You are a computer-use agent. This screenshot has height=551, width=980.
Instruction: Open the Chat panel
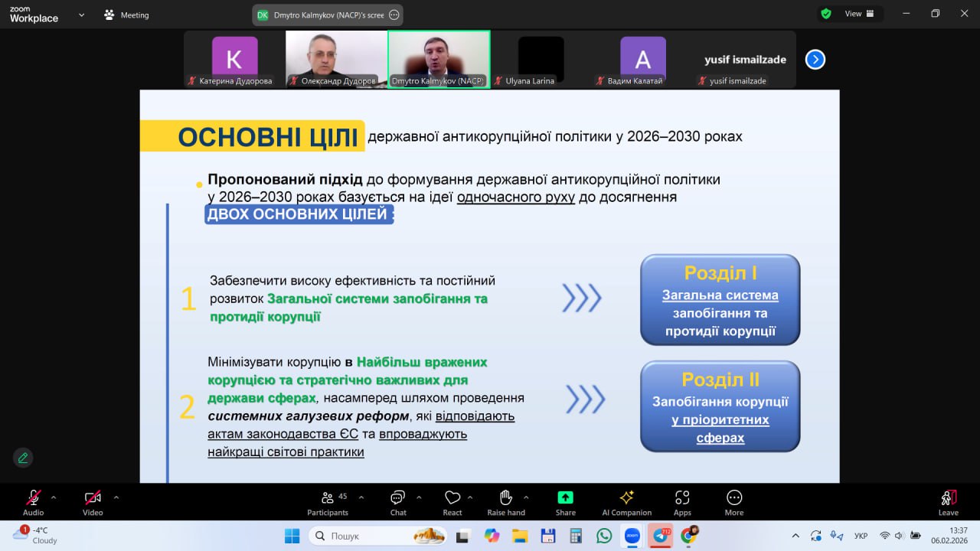point(397,501)
